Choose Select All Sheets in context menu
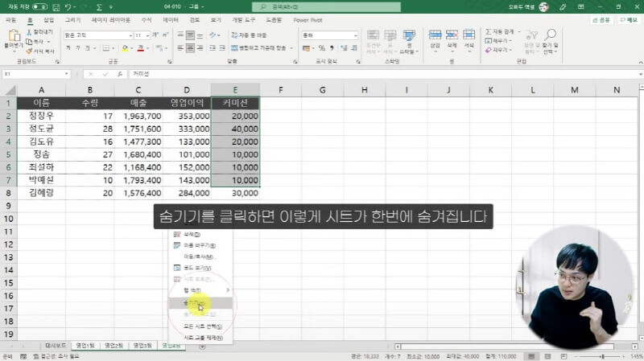 click(x=200, y=326)
